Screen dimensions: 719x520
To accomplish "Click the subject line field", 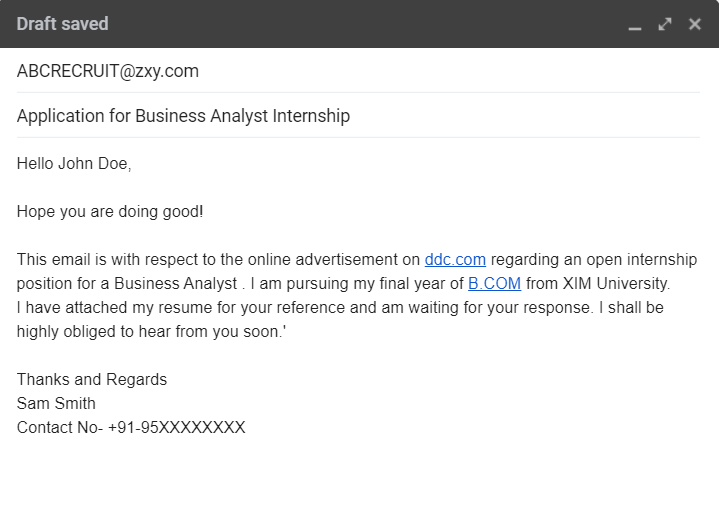I will click(x=358, y=116).
